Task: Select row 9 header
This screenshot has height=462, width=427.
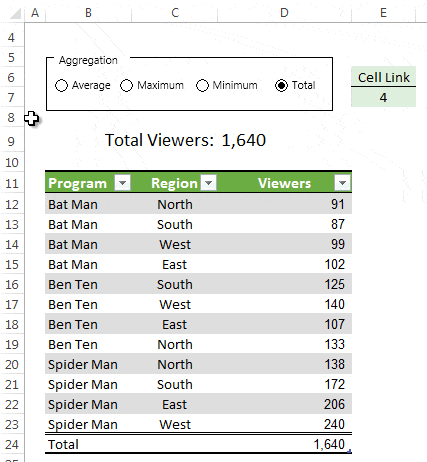Action: click(x=11, y=141)
